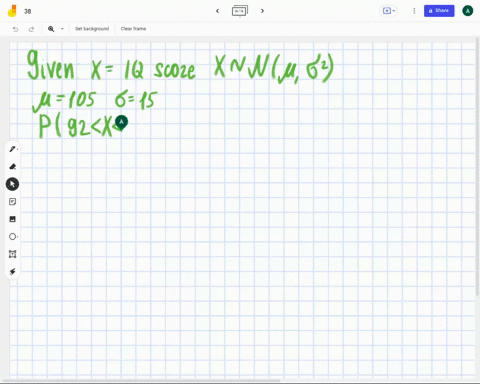Insert an image

pos(13,219)
